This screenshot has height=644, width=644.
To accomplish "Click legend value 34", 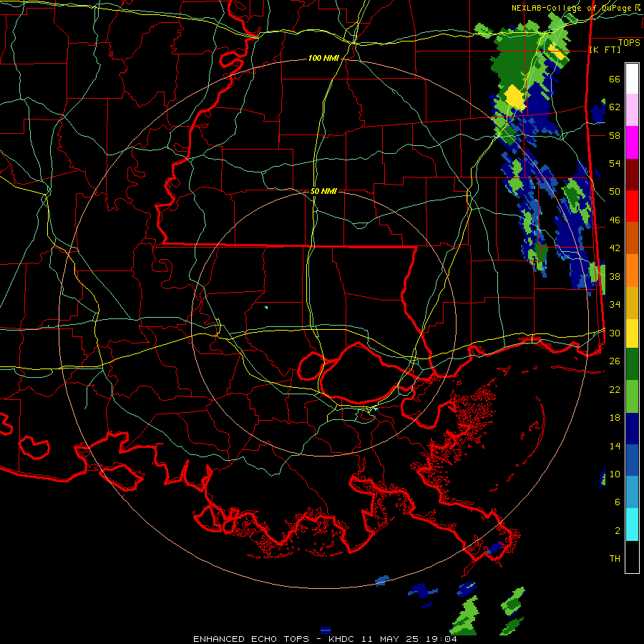I will [x=615, y=305].
